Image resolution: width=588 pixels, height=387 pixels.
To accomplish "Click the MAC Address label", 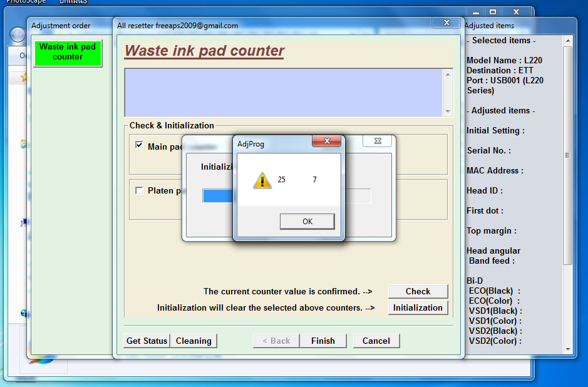I will (x=495, y=170).
